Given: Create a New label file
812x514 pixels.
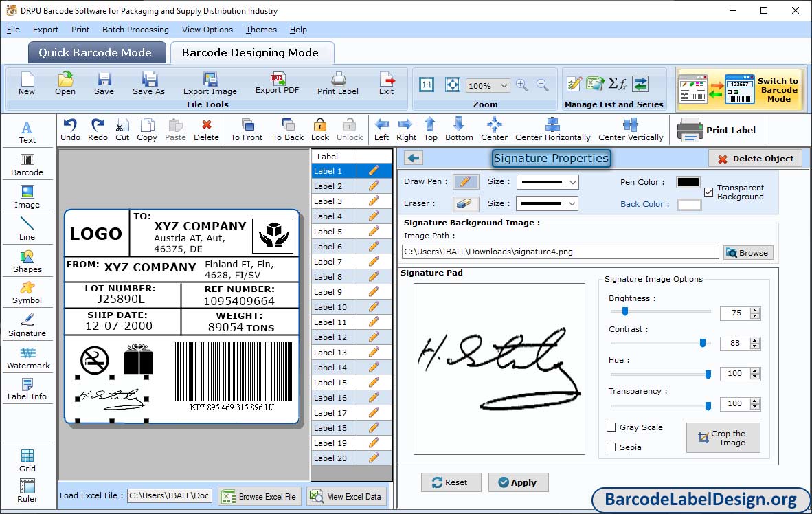Looking at the screenshot, I should point(26,83).
